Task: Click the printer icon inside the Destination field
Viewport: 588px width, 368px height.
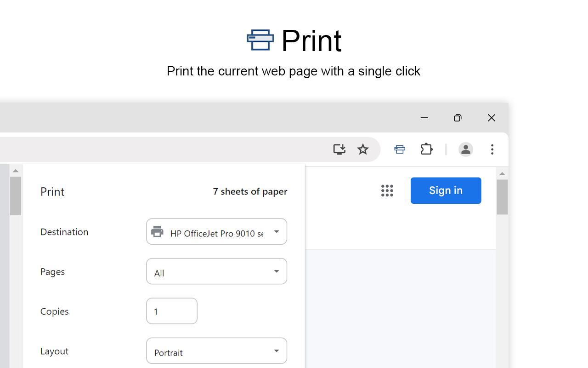Action: click(x=158, y=231)
